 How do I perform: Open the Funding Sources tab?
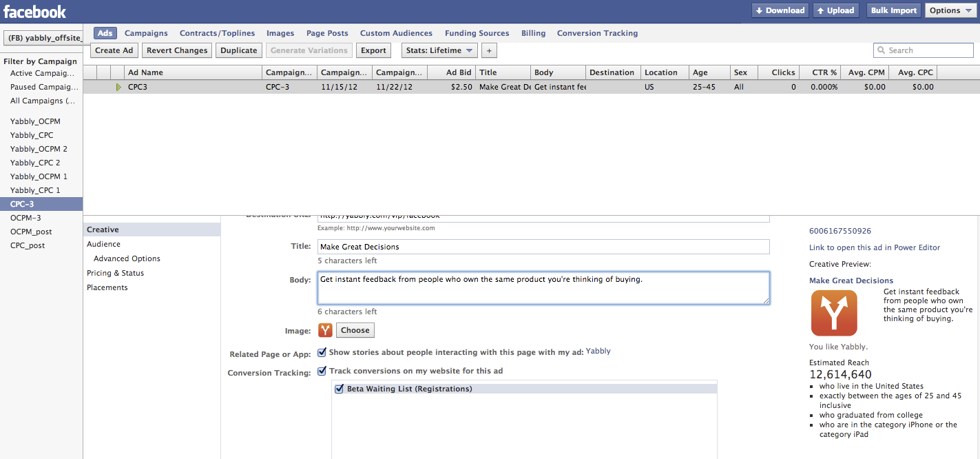point(477,33)
